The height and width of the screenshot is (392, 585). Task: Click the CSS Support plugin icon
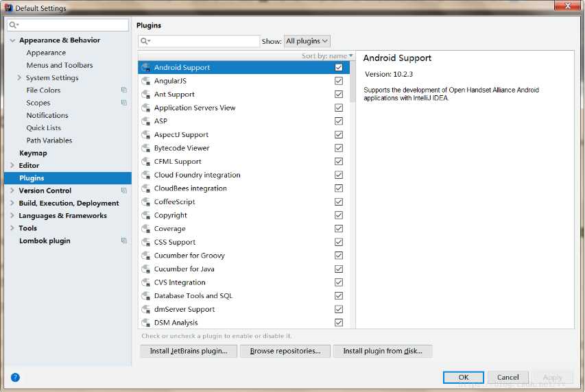coord(146,242)
